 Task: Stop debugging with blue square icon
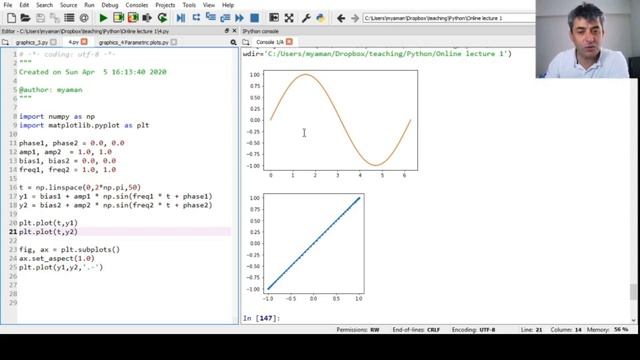pyautogui.click(x=254, y=18)
